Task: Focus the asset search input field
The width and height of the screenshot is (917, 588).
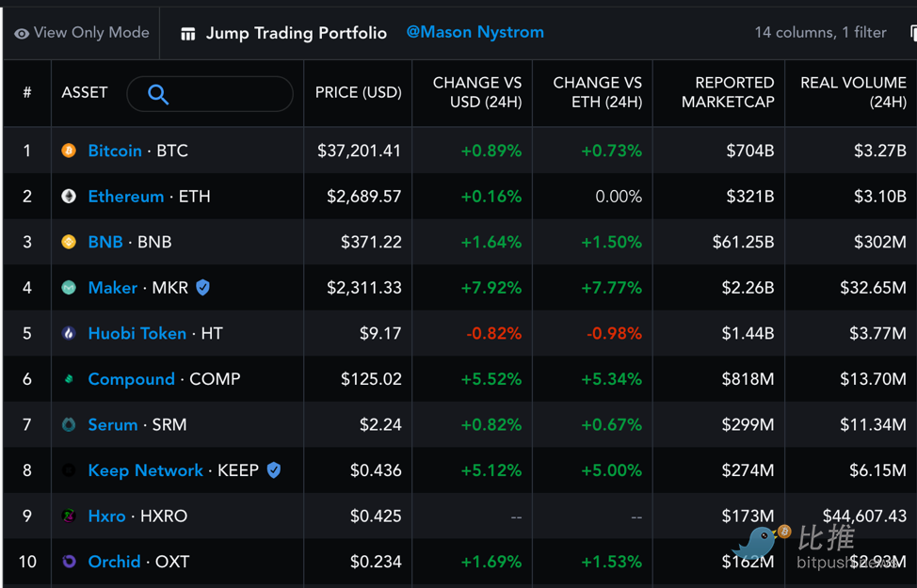Action: point(210,93)
